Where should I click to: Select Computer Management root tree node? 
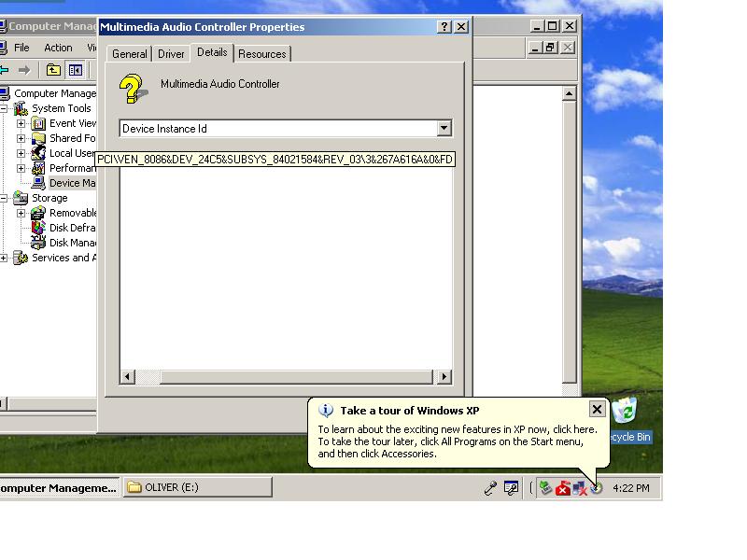point(55,93)
